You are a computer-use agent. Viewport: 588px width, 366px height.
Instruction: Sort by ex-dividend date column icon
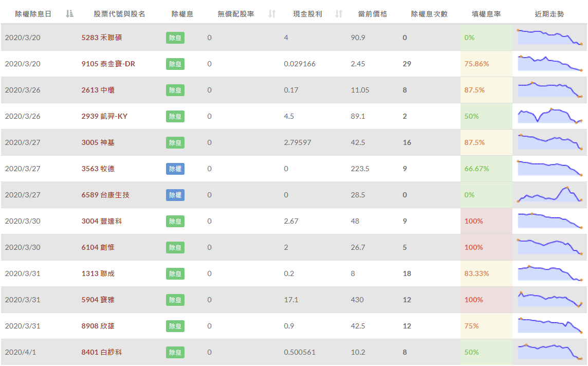(x=69, y=14)
